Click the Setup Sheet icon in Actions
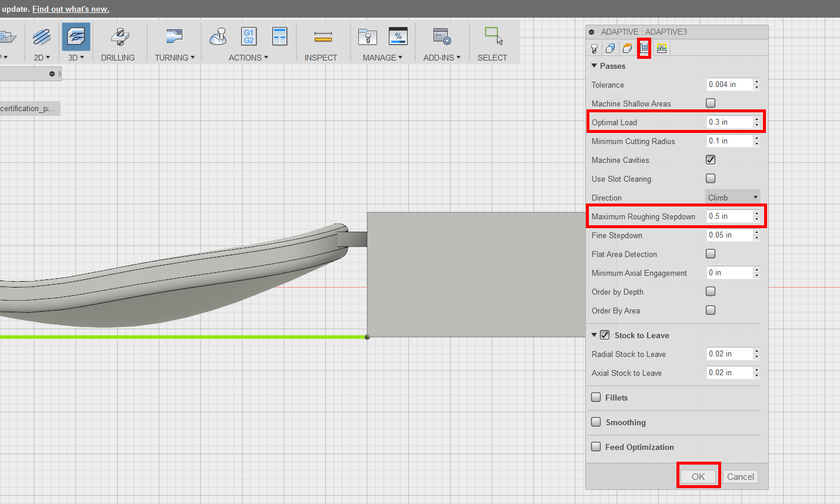Image resolution: width=840 pixels, height=504 pixels. tap(280, 36)
